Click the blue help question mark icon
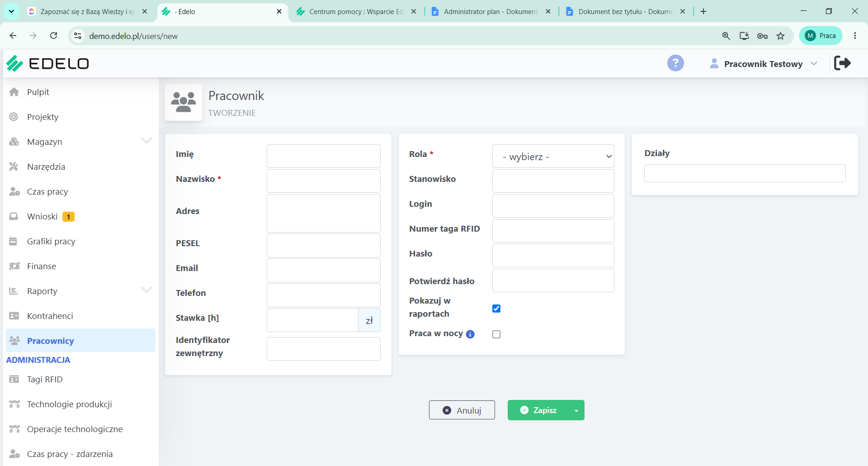 pos(675,63)
